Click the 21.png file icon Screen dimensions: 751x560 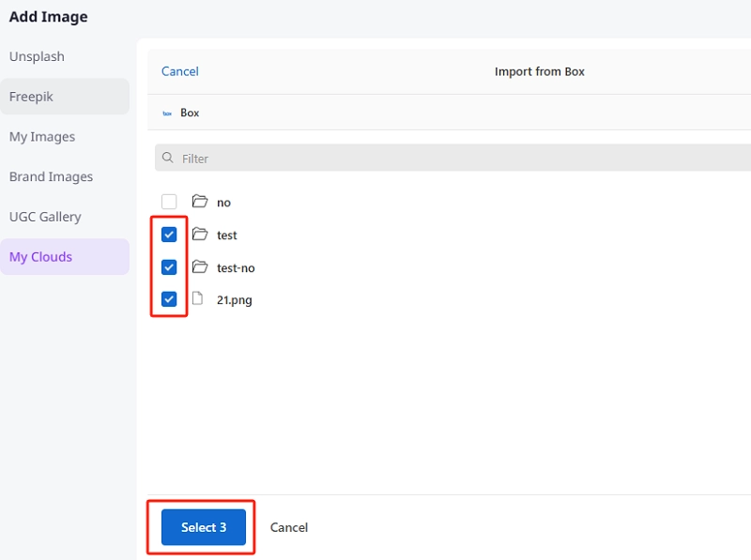point(198,299)
